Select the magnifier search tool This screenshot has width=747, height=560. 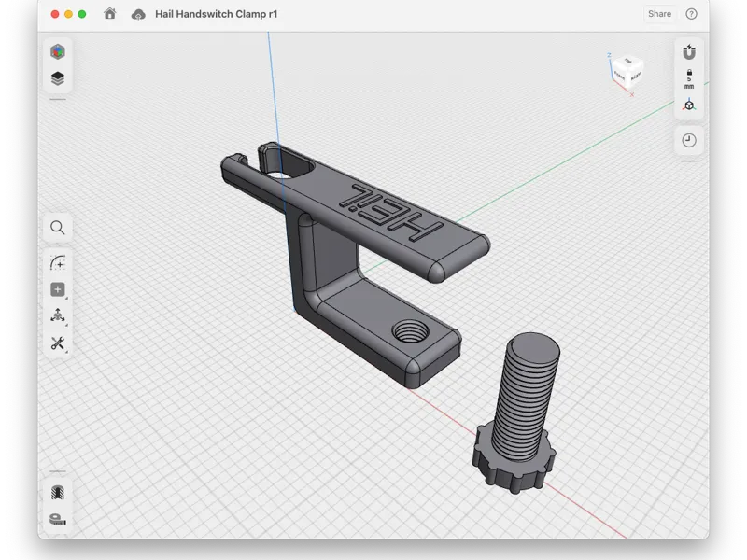(58, 228)
